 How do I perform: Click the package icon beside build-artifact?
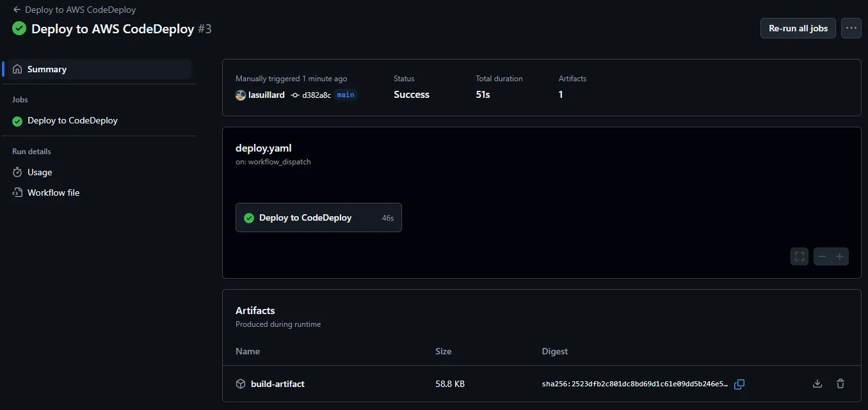pos(240,384)
